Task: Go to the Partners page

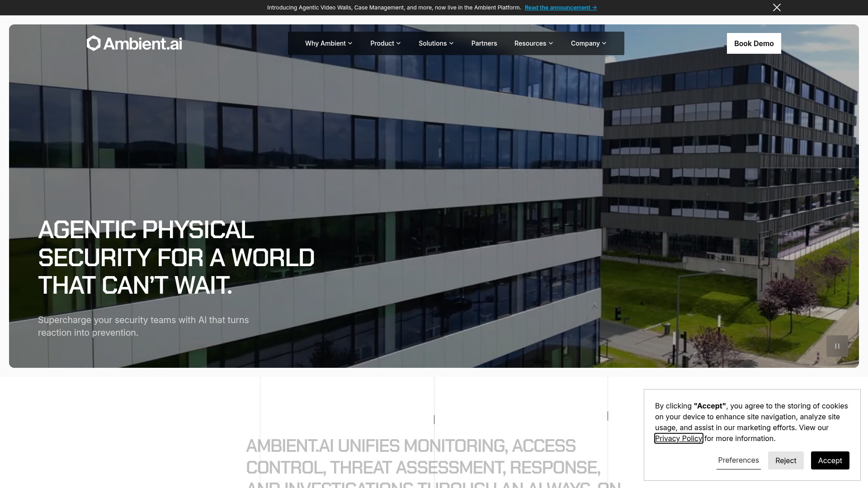Action: tap(484, 43)
